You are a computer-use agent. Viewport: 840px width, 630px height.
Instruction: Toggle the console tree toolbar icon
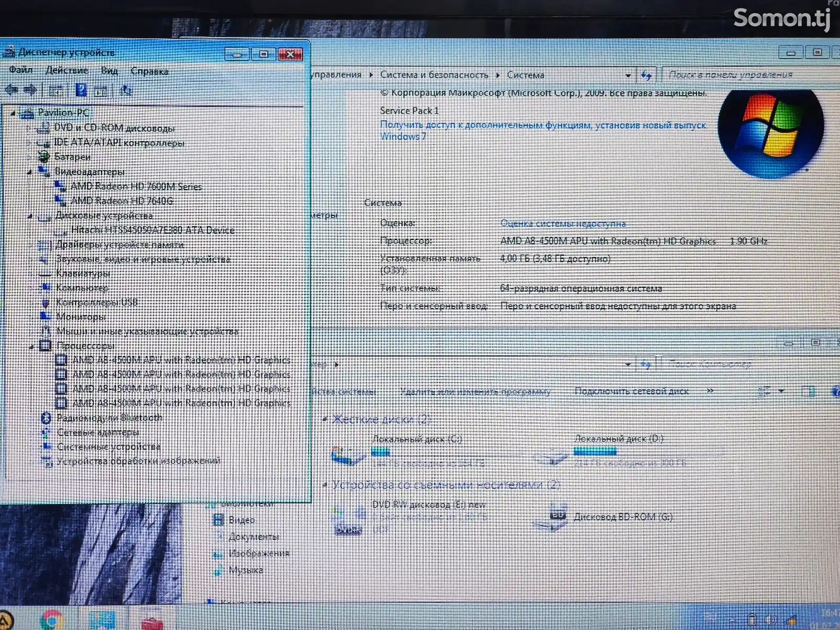(x=56, y=91)
